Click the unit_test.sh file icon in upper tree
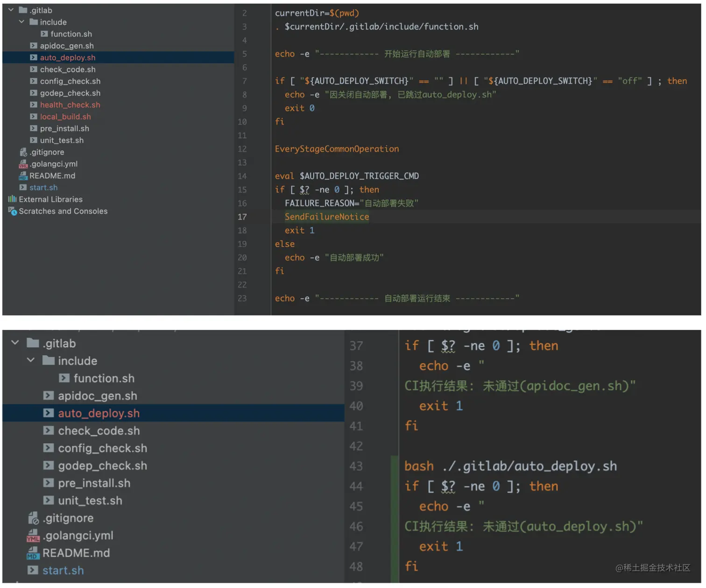This screenshot has height=588, width=706. [34, 140]
